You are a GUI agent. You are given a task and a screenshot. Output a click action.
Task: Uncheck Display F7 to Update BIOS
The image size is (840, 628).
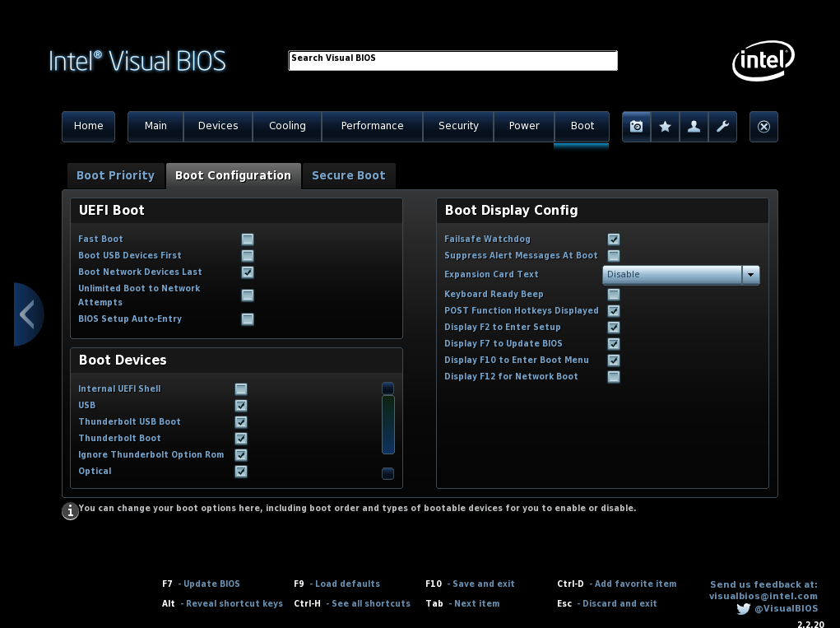coord(614,344)
